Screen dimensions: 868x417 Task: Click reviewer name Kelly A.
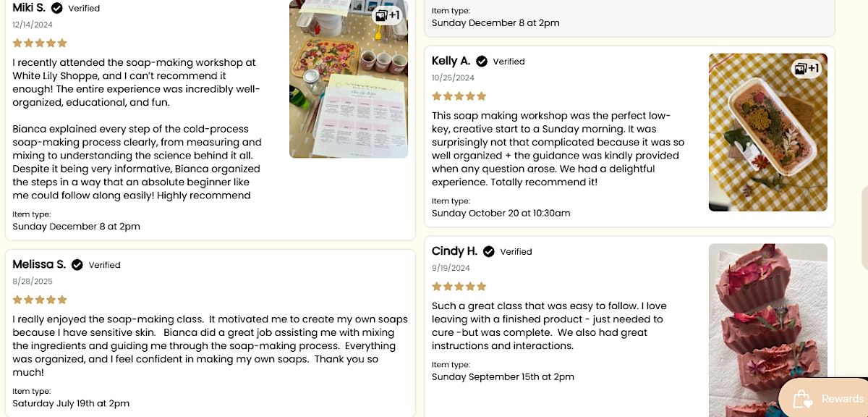click(451, 61)
